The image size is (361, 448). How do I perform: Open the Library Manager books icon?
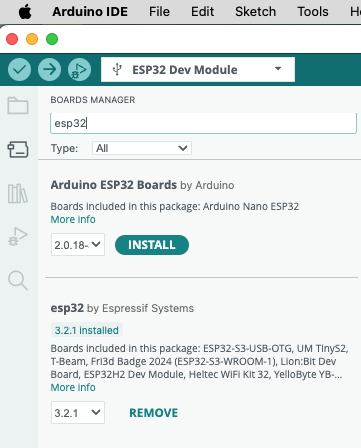[x=18, y=193]
